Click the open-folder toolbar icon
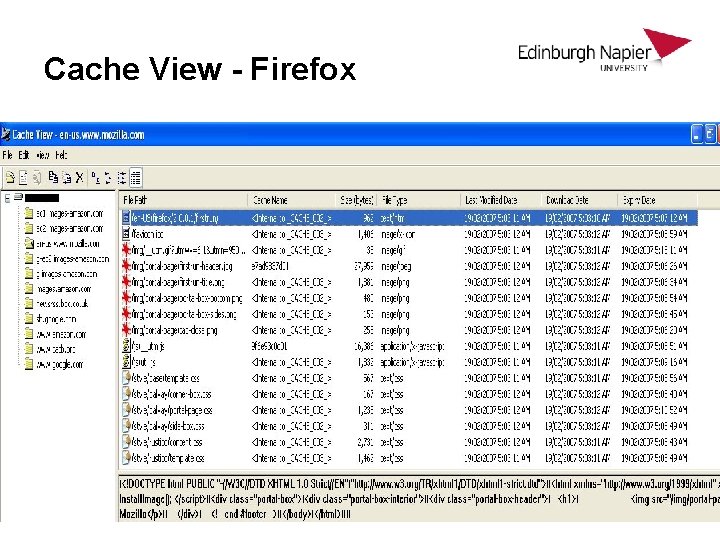 pos(10,177)
